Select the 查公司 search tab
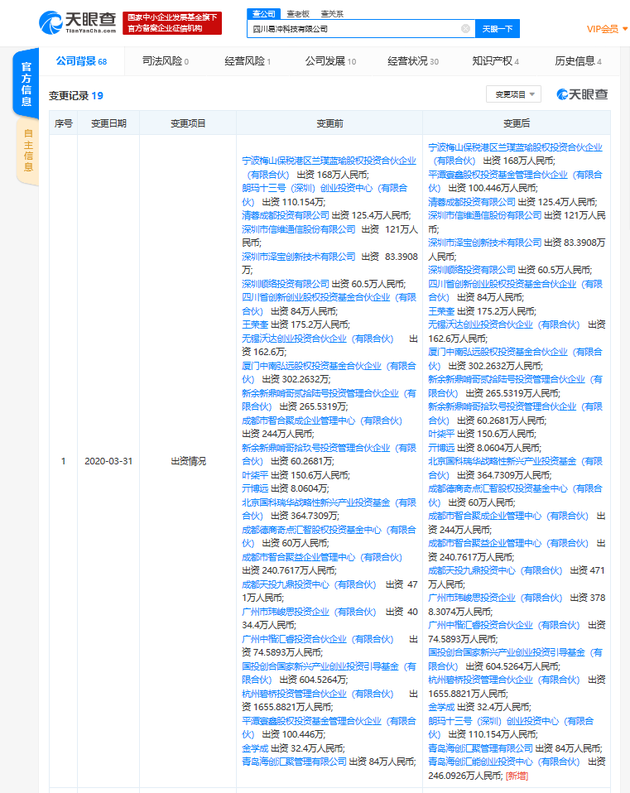This screenshot has height=793, width=630. click(x=263, y=14)
